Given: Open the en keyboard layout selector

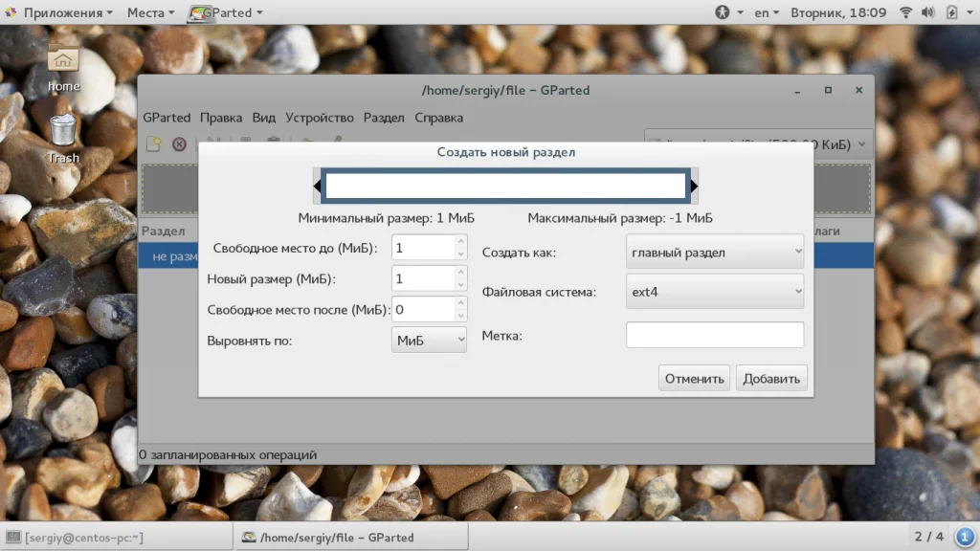Looking at the screenshot, I should coord(767,12).
